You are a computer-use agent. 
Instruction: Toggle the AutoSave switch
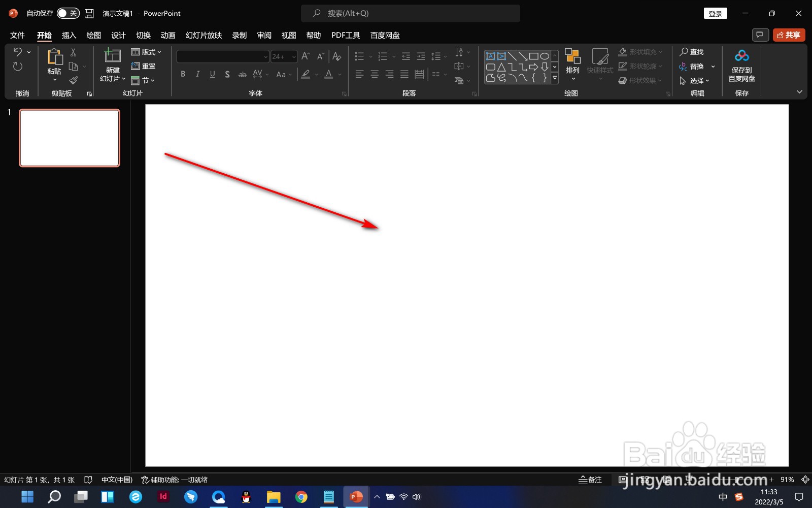click(68, 13)
